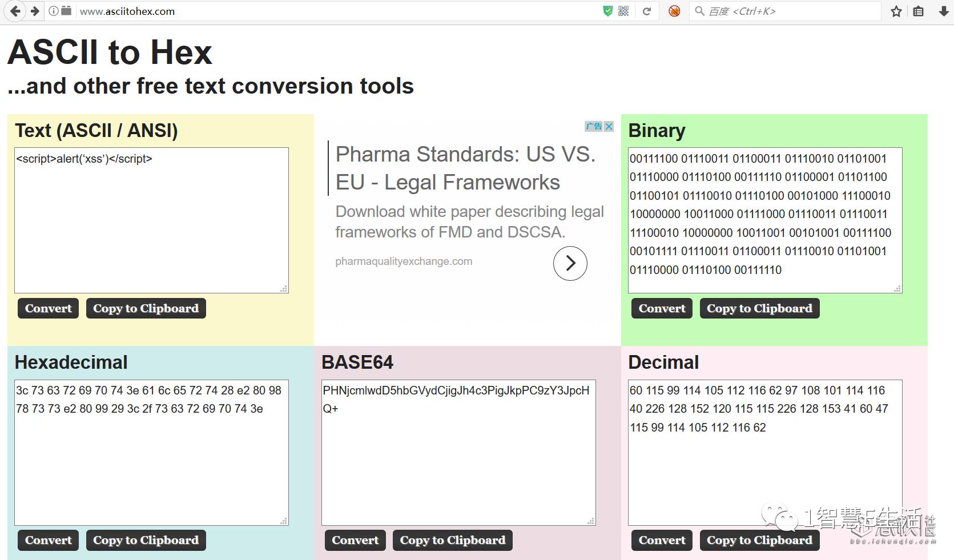Click Convert under Hexadecimal
This screenshot has width=954, height=560.
pos(48,540)
